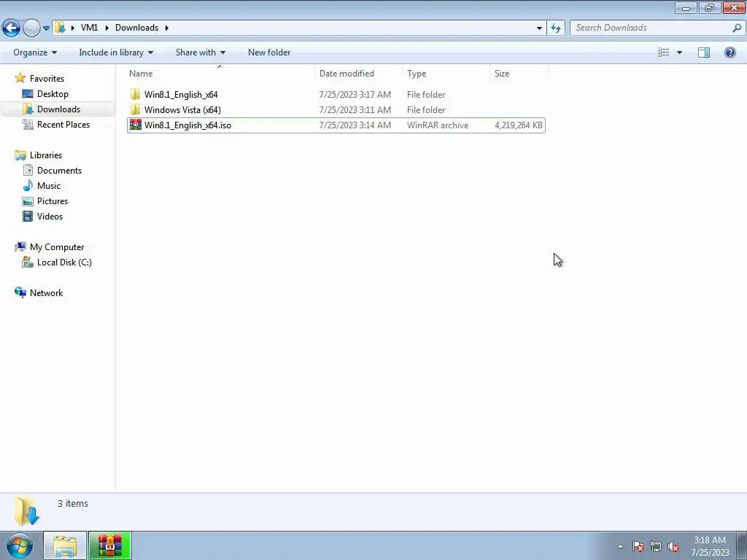Go back with the Back arrow button

tap(11, 28)
